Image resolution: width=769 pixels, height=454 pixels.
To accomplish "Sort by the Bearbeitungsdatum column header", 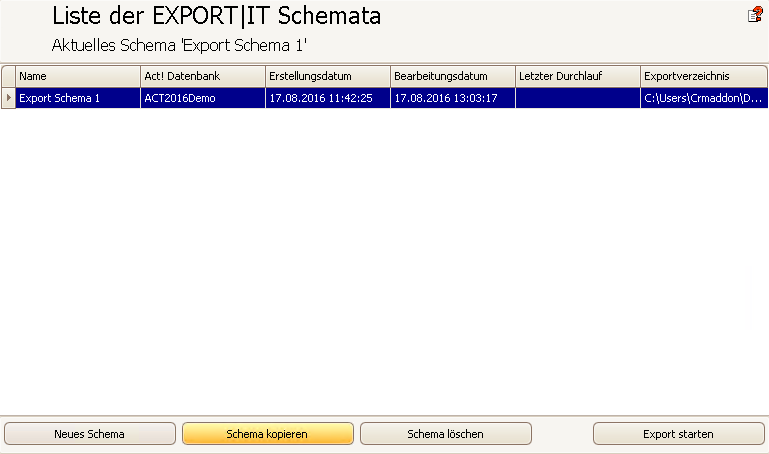I will (x=453, y=76).
